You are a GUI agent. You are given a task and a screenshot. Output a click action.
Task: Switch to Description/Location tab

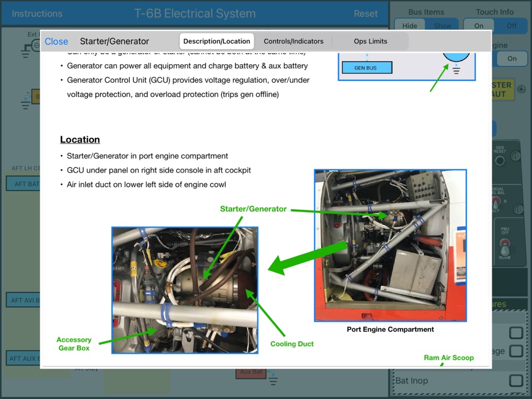point(217,41)
